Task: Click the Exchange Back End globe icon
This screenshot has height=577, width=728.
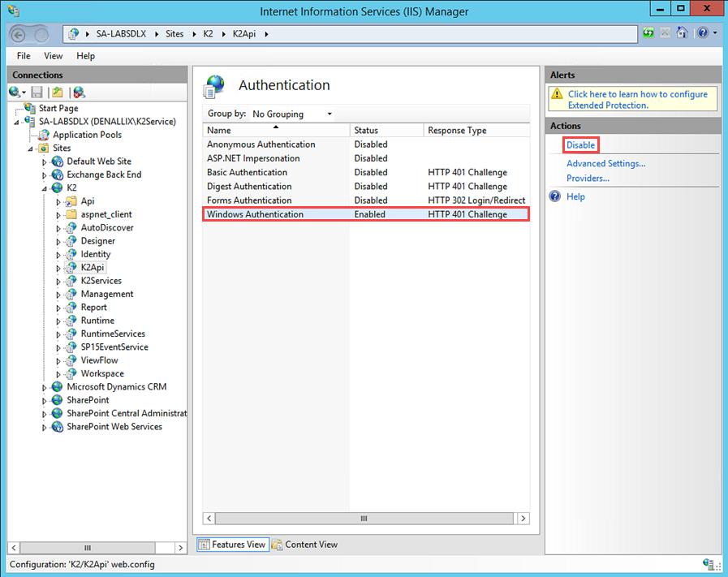Action: coord(58,174)
